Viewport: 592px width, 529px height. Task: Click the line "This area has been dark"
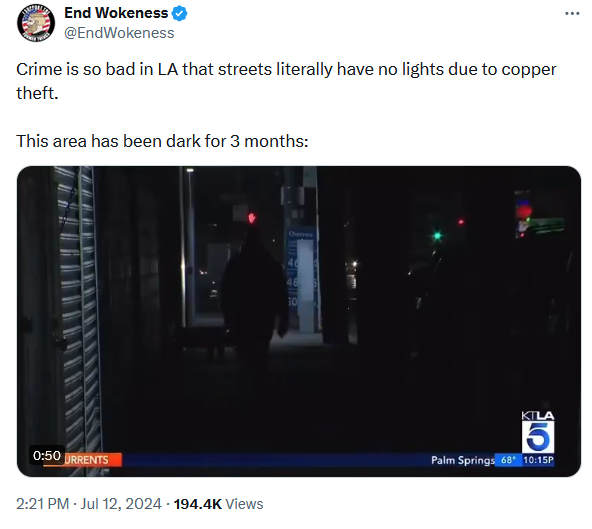tap(162, 141)
